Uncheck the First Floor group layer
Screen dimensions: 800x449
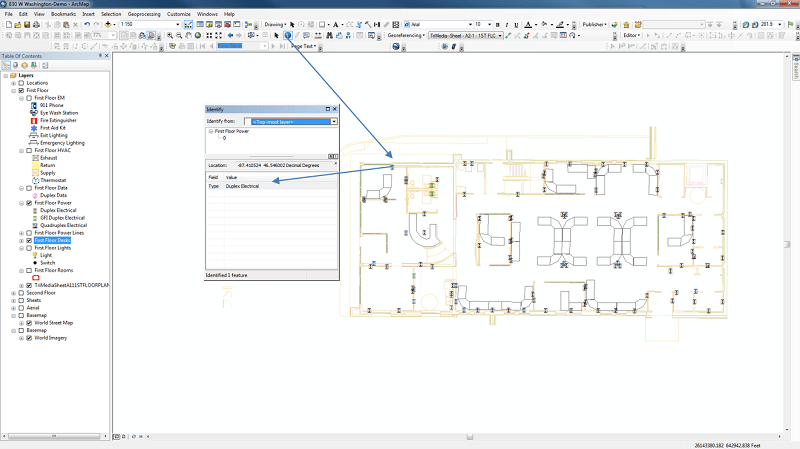coord(21,90)
